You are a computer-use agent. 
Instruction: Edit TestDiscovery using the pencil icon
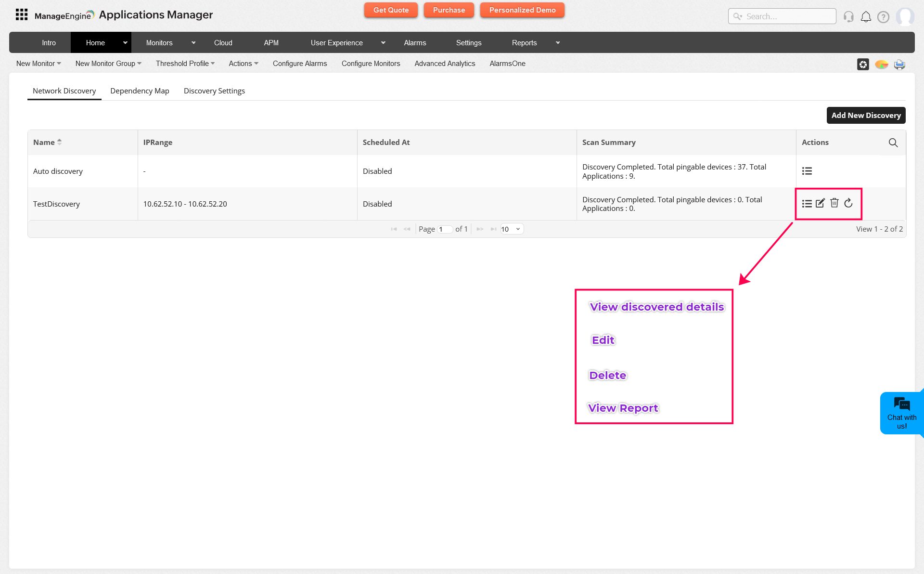[x=821, y=203]
